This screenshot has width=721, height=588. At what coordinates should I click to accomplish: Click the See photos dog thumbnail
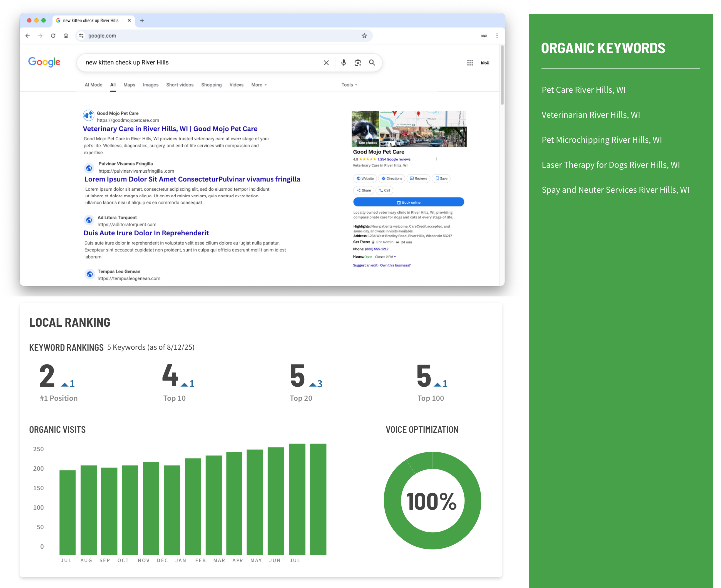pyautogui.click(x=365, y=129)
